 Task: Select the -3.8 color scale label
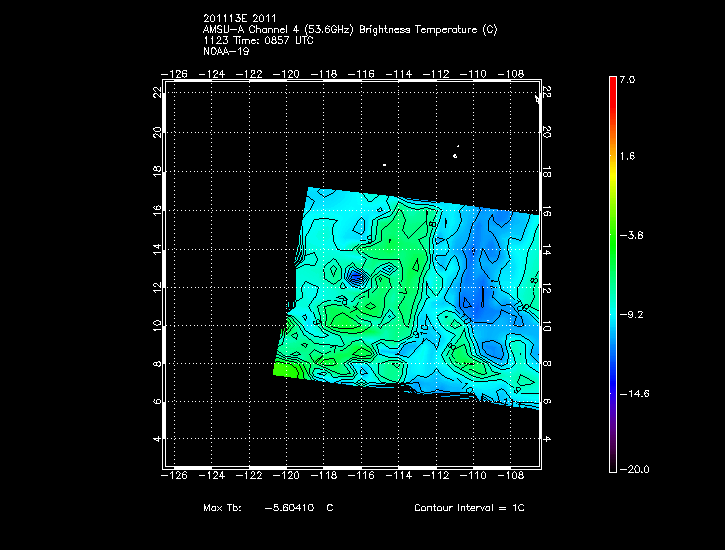coord(633,236)
